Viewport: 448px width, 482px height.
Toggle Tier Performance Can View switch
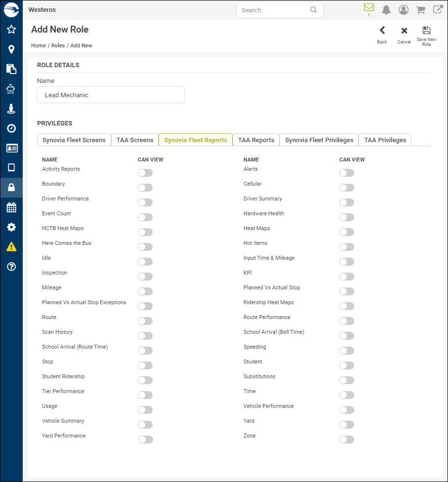click(145, 395)
